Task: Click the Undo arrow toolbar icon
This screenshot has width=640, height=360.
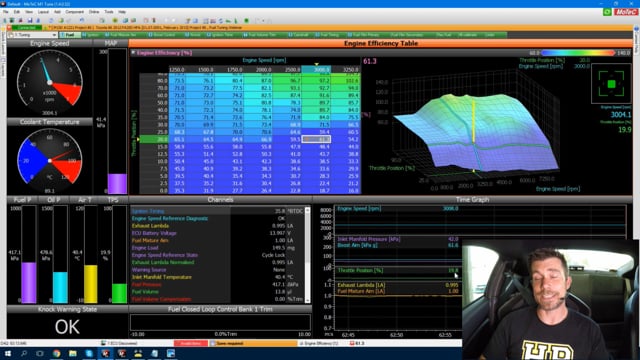Action: click(x=82, y=20)
